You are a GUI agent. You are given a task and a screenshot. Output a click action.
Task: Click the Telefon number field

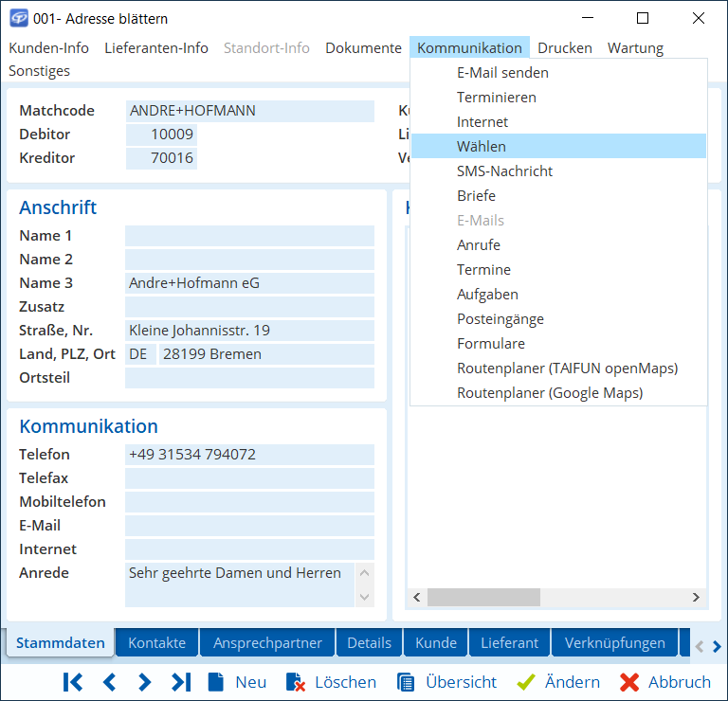[249, 455]
